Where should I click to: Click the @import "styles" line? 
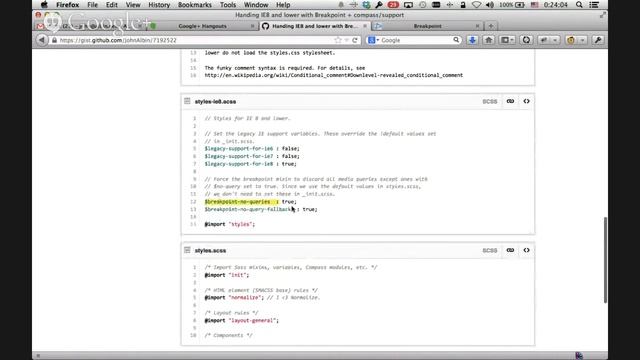click(230, 224)
